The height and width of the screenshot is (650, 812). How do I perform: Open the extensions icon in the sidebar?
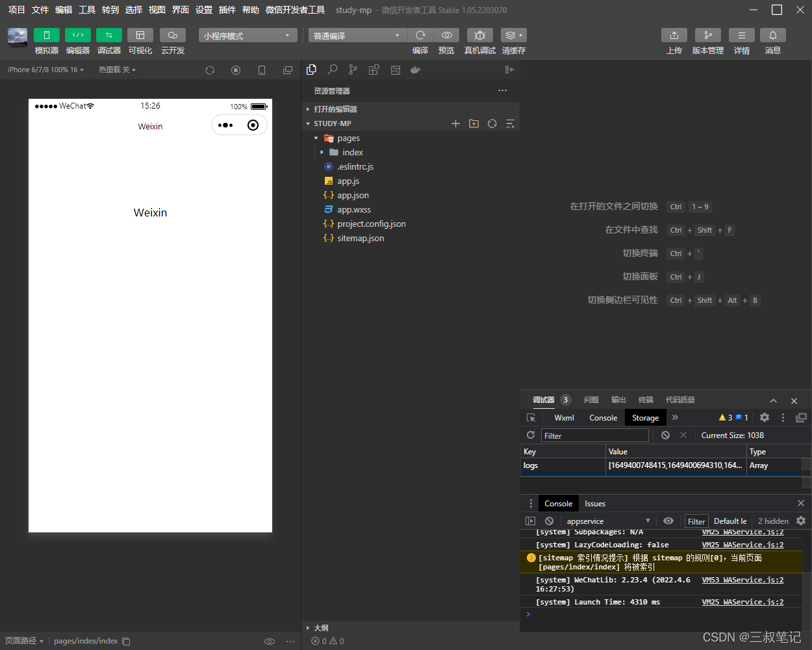(374, 70)
